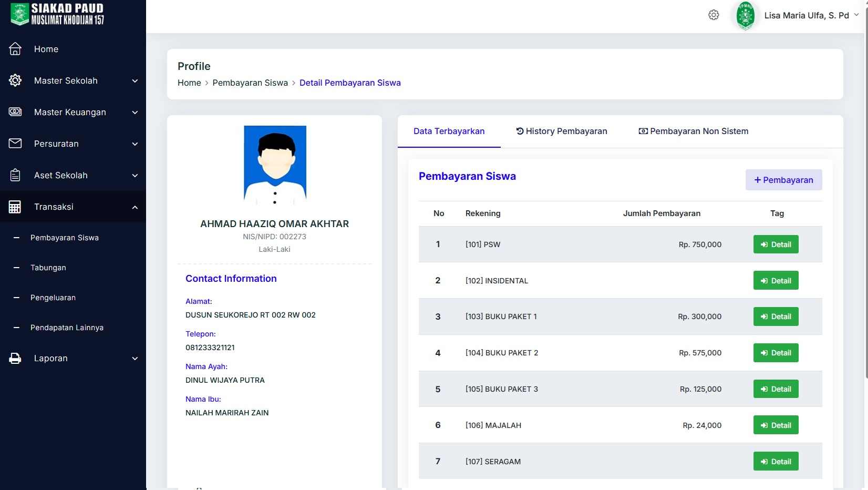Switch to the History Pembayaran tab
Viewport: 868px width, 490px height.
[561, 131]
